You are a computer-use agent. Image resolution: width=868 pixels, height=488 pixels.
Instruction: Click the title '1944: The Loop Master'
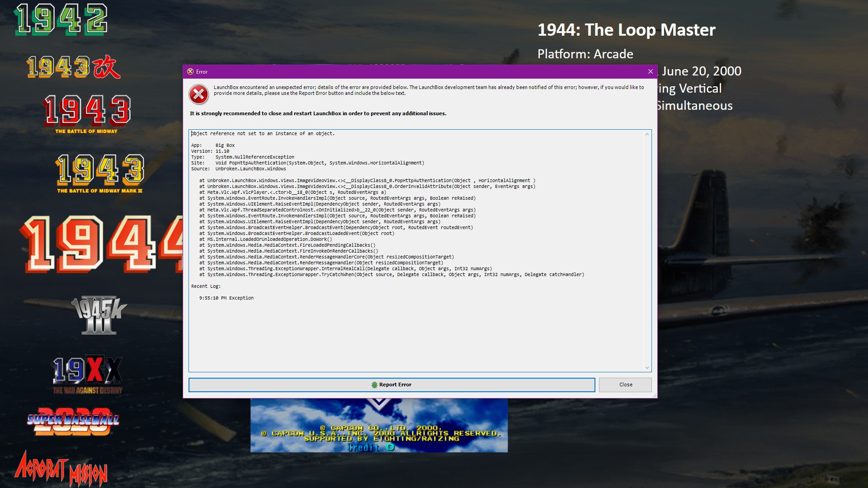pyautogui.click(x=626, y=30)
